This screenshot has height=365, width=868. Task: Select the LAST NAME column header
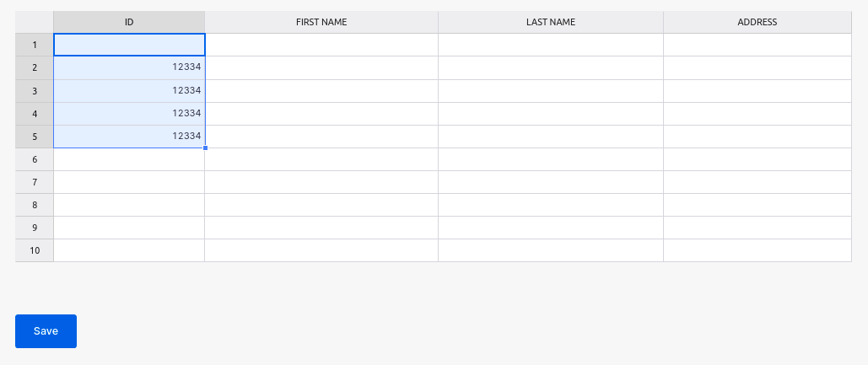point(551,22)
